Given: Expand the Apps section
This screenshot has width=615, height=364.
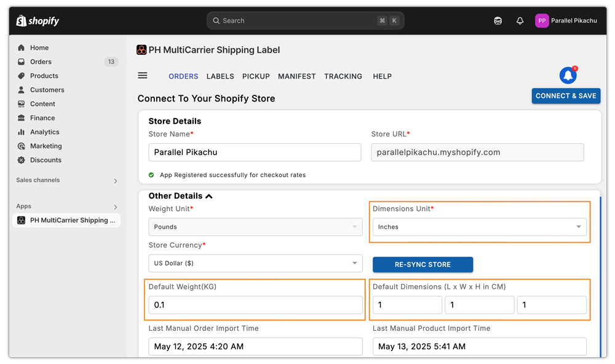Looking at the screenshot, I should (116, 207).
